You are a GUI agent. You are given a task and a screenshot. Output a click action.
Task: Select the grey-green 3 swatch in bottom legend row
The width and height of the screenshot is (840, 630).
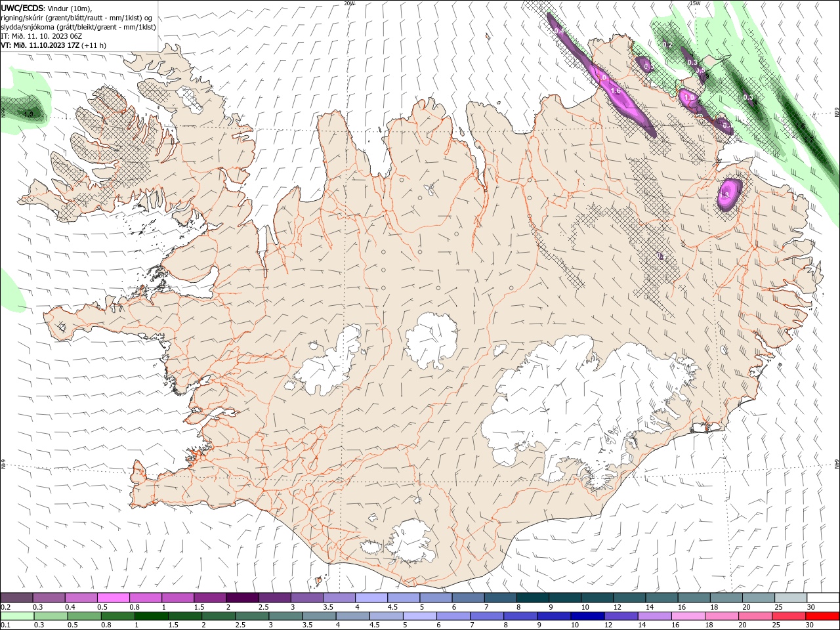pos(285,616)
